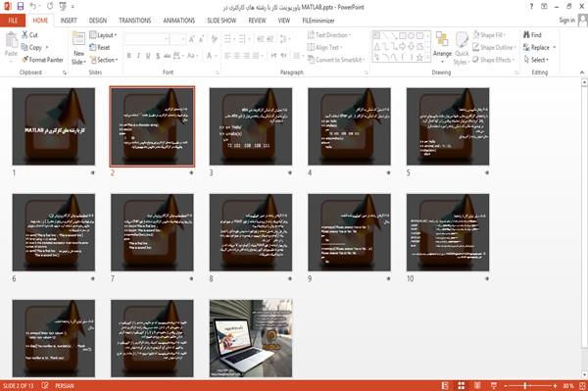Open the Clipboard pane launcher
The height and width of the screenshot is (391, 588).
(x=65, y=73)
